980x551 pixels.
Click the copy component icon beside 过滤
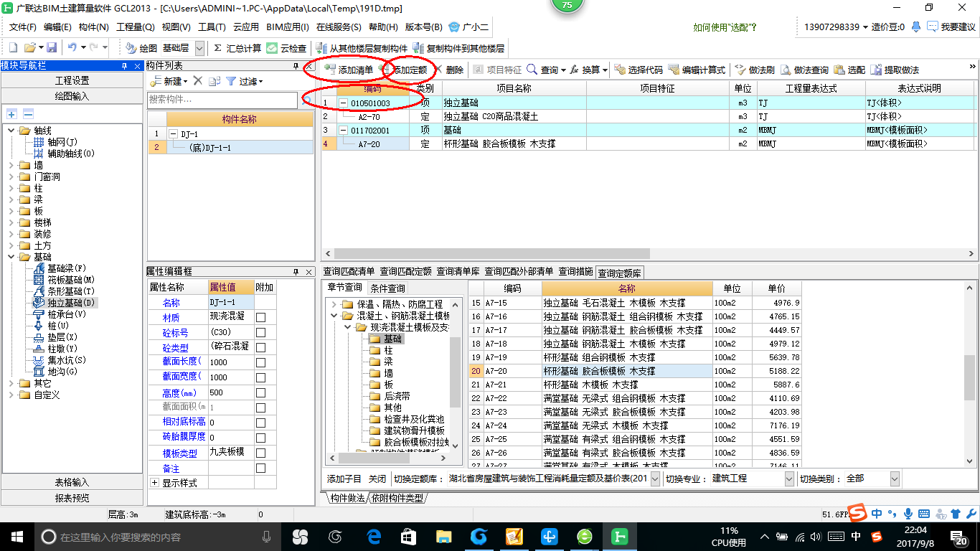tap(214, 81)
